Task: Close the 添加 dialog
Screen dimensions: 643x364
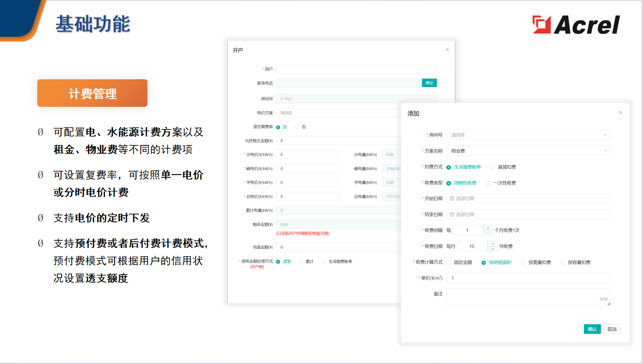Action: tap(620, 112)
